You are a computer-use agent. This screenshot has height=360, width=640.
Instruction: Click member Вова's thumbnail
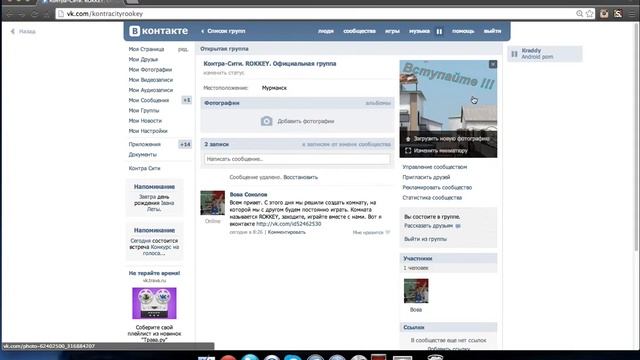click(x=416, y=291)
